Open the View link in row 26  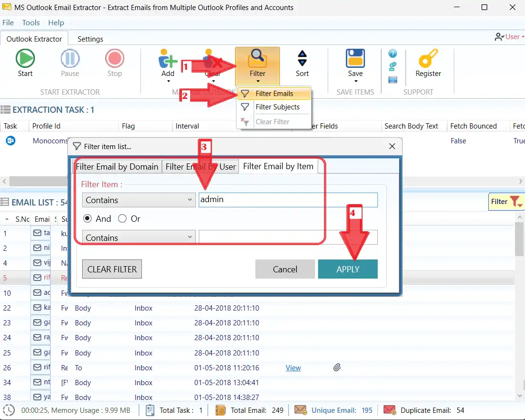pyautogui.click(x=293, y=368)
